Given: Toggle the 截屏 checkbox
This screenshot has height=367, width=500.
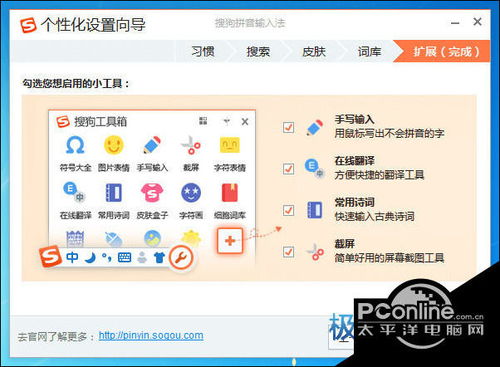Looking at the screenshot, I should [x=288, y=252].
